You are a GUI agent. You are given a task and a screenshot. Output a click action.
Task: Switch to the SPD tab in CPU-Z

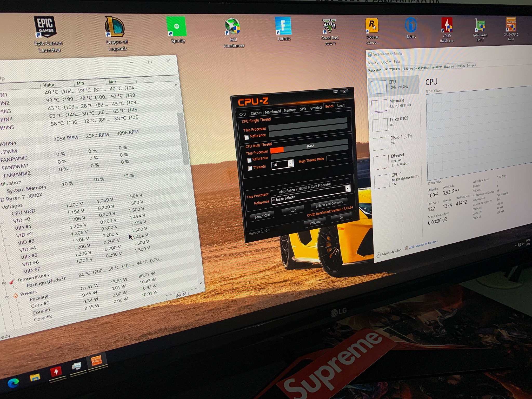[x=303, y=109]
